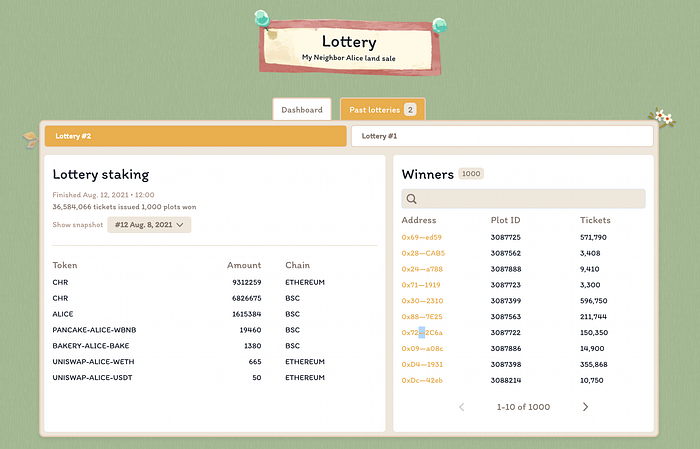The height and width of the screenshot is (449, 700).
Task: Click the Plot ID 3087888 cell
Action: point(506,269)
